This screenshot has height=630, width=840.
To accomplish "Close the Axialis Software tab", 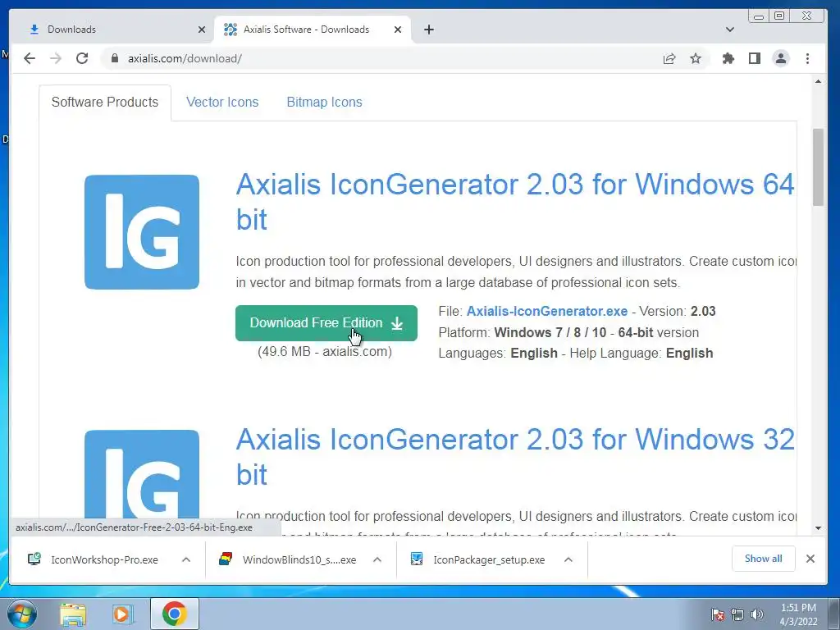I will [398, 30].
